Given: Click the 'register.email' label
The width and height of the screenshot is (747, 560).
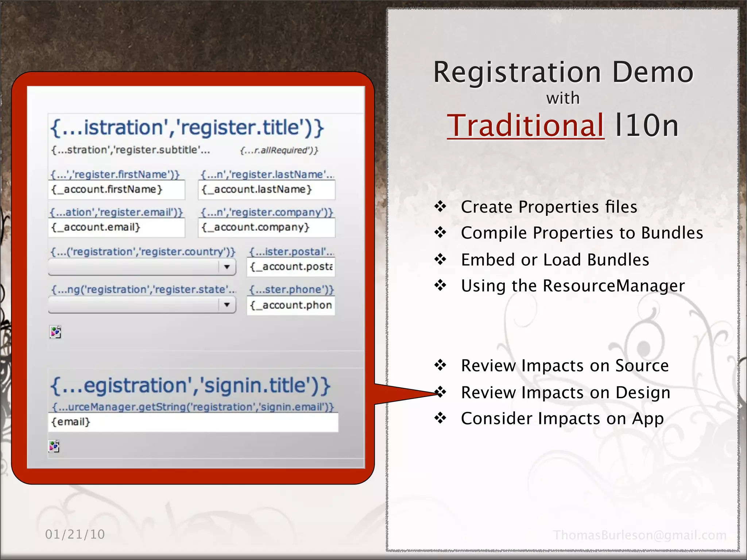Looking at the screenshot, I should [116, 212].
